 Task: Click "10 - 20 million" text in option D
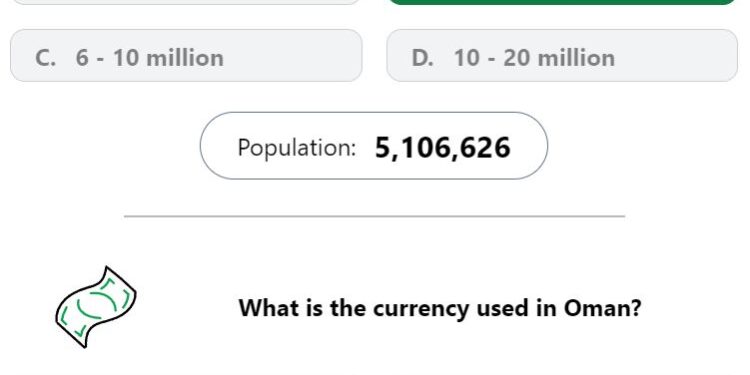tap(534, 58)
